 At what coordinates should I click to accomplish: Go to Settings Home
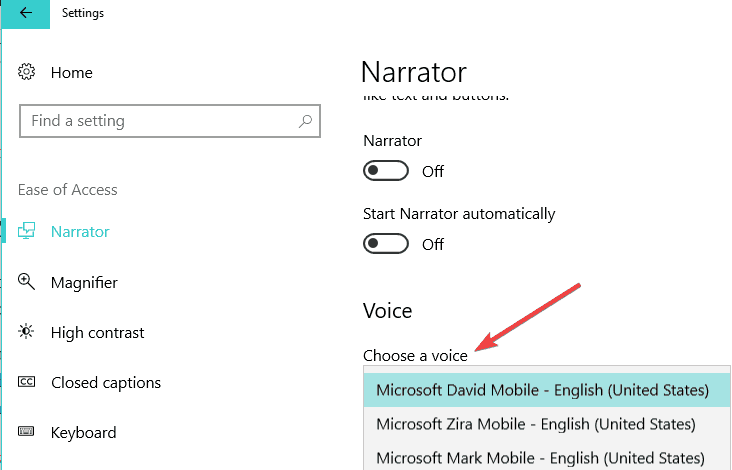coord(71,72)
